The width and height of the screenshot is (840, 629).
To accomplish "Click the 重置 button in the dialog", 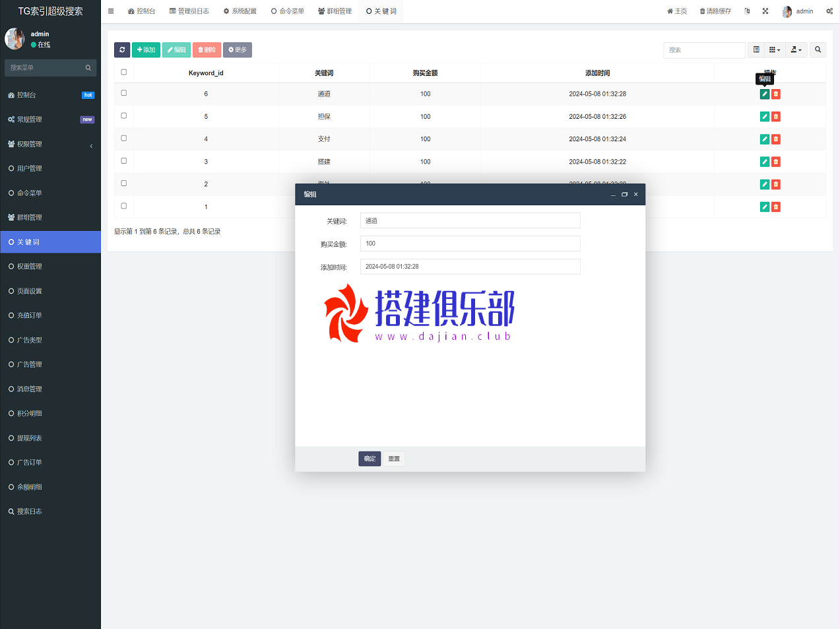I will tap(394, 459).
